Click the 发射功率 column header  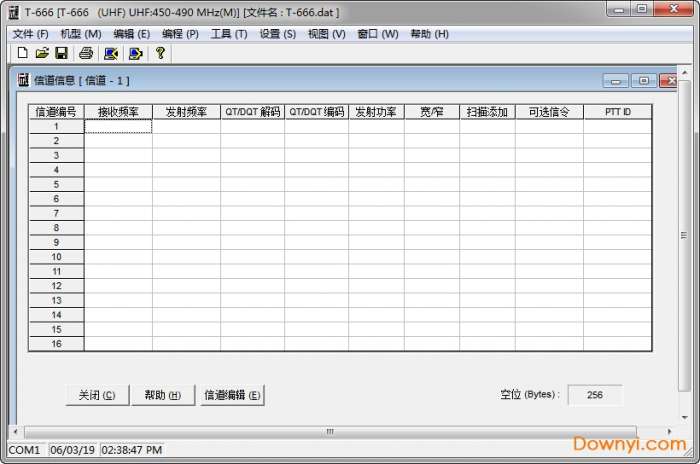tap(376, 112)
